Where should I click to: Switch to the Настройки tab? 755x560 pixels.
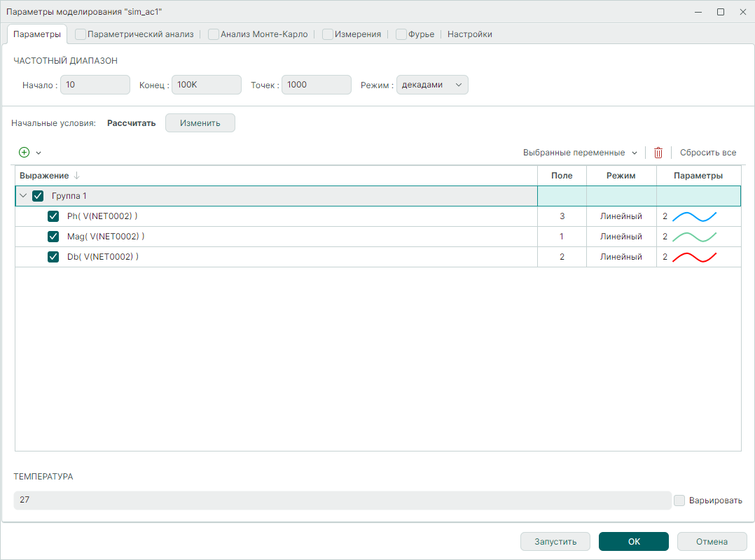click(x=469, y=34)
